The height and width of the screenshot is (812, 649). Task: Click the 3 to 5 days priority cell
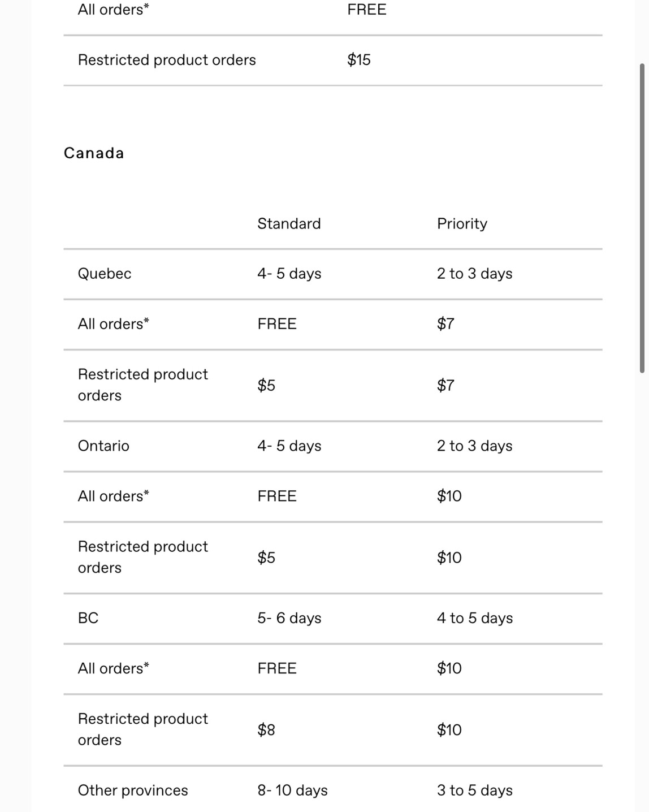click(x=475, y=791)
